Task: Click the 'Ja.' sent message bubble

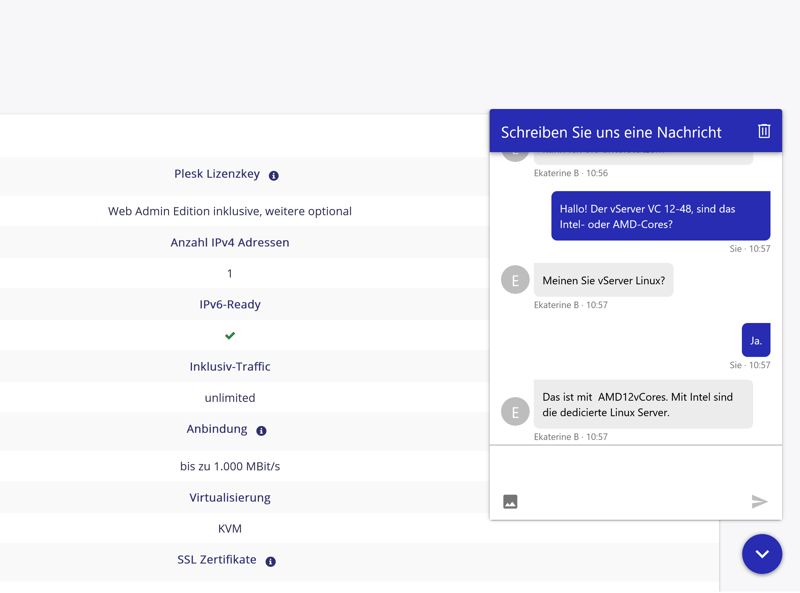Action: (x=756, y=341)
